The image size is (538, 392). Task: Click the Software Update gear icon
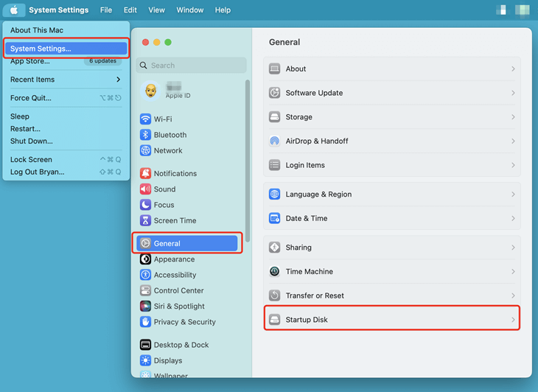point(274,93)
